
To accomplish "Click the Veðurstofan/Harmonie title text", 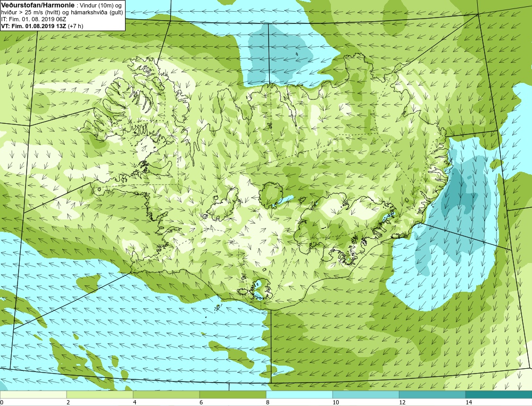I will pyautogui.click(x=37, y=5).
